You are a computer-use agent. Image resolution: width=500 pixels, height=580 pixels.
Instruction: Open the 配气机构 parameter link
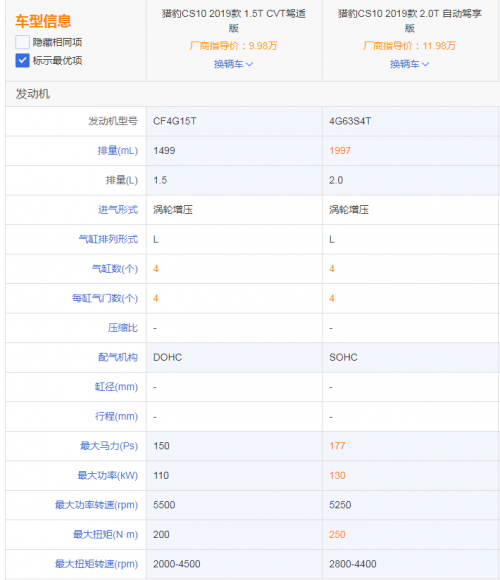click(118, 357)
